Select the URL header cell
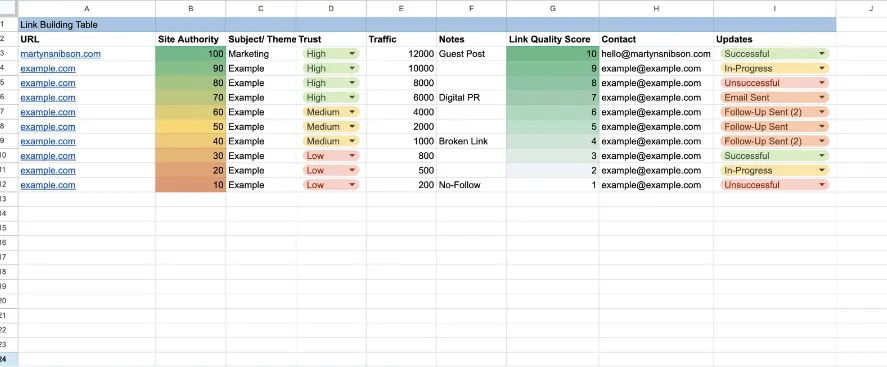This screenshot has width=887, height=367. tap(87, 39)
